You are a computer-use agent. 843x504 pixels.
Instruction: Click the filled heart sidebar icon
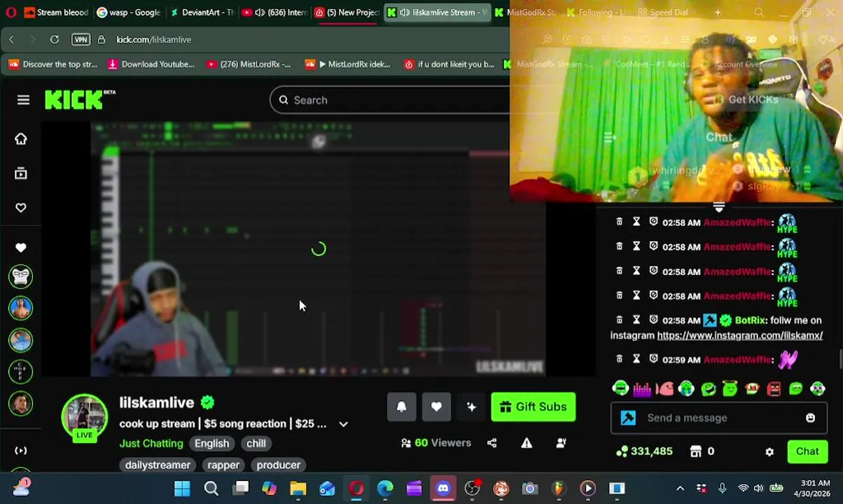[x=21, y=247]
